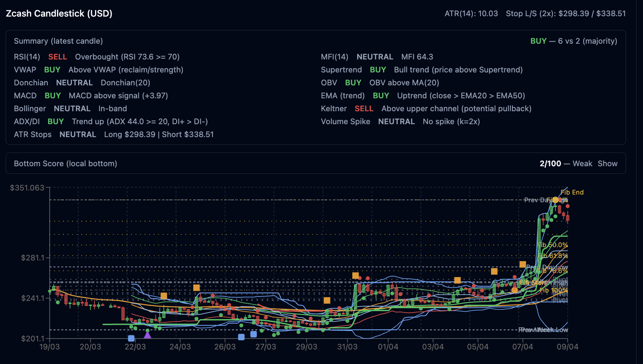Viewport: 643px width, 364px height.
Task: Click the Zcash Candlestick (USD) title
Action: coord(59,13)
